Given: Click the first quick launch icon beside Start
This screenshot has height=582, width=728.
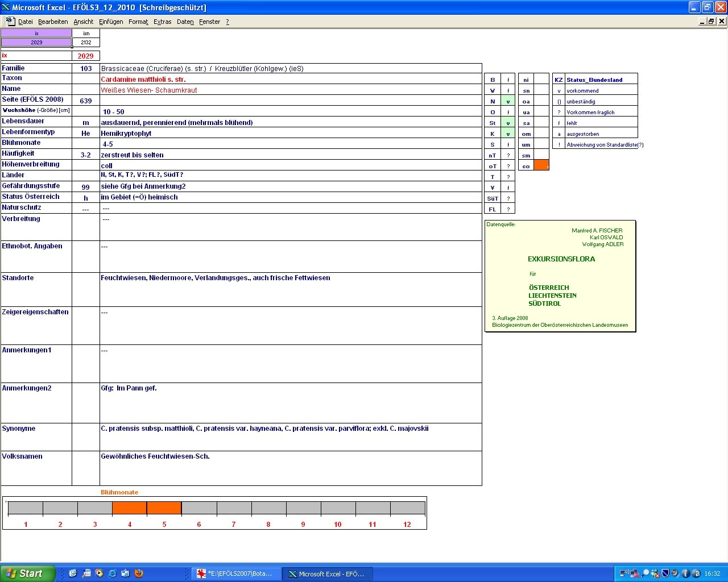Looking at the screenshot, I should pyautogui.click(x=73, y=573).
